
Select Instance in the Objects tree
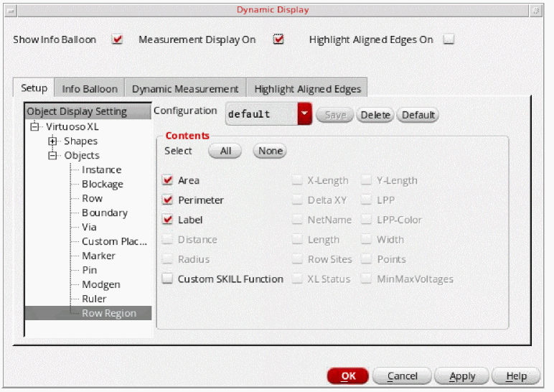[x=101, y=169]
